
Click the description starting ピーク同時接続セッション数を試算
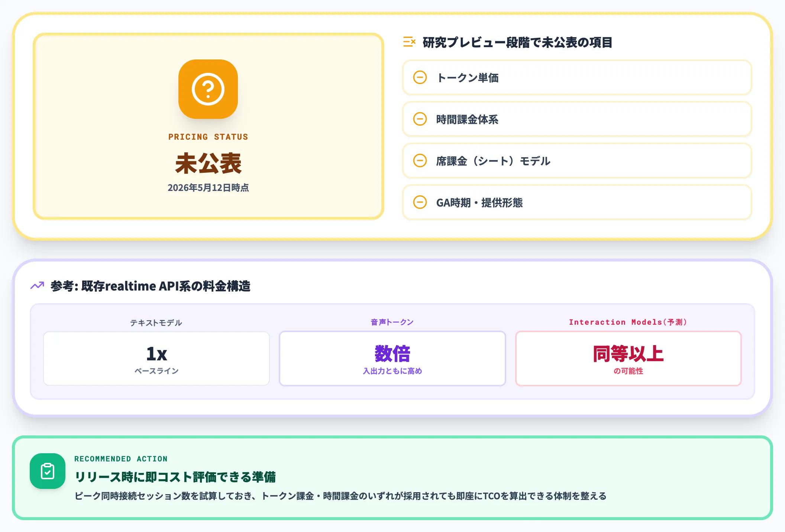coord(340,496)
